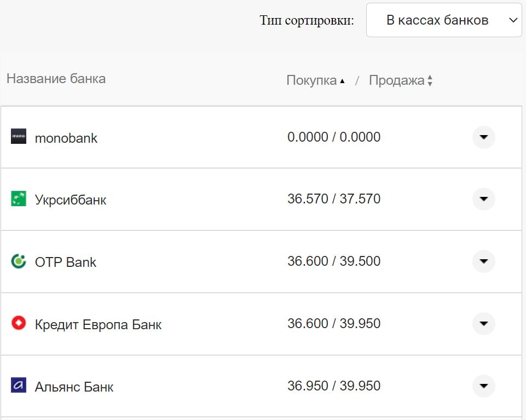The image size is (526, 420).
Task: Expand the Кредит Европа Банк row details
Action: (483, 324)
